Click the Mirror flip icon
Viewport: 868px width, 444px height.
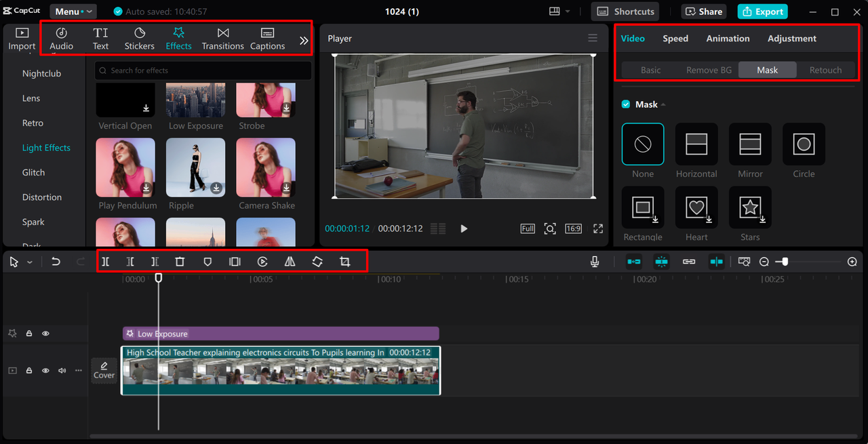290,262
